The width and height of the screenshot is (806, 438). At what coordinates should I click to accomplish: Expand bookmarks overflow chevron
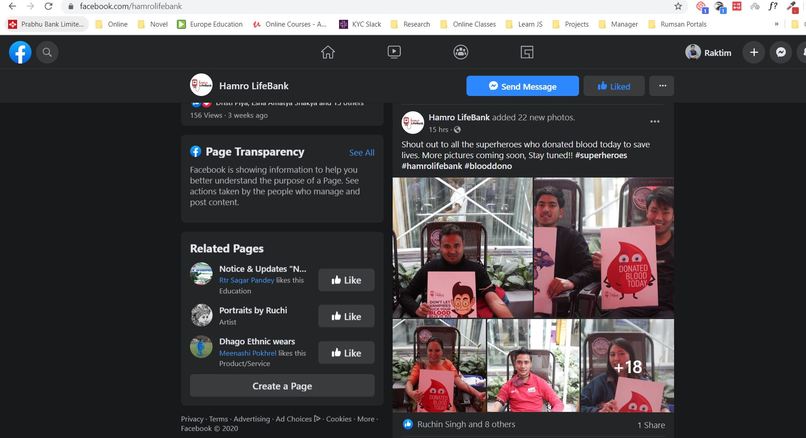(776, 24)
